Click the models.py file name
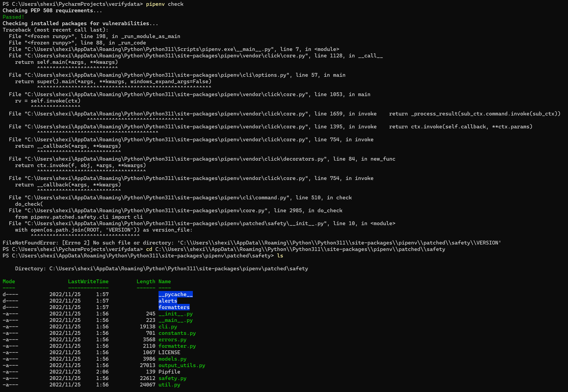This screenshot has height=392, width=568. 172,359
